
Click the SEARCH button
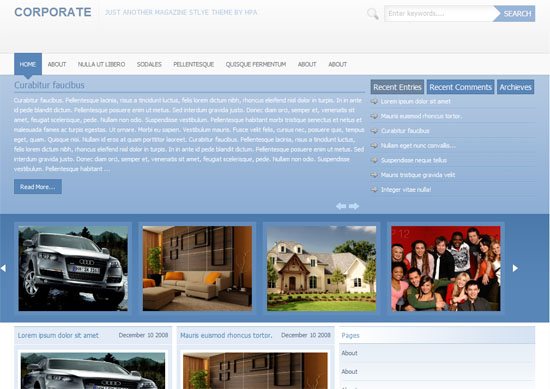pos(515,14)
